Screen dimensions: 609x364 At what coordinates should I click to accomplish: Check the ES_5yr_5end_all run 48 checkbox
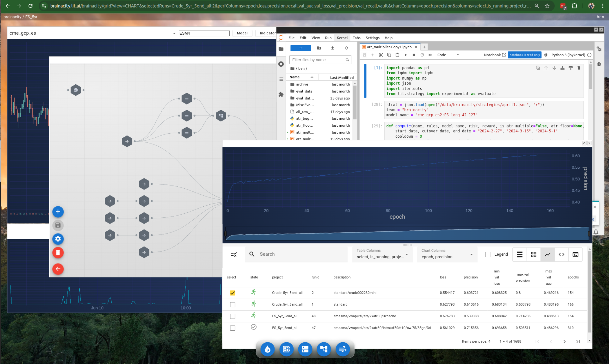pyautogui.click(x=232, y=316)
